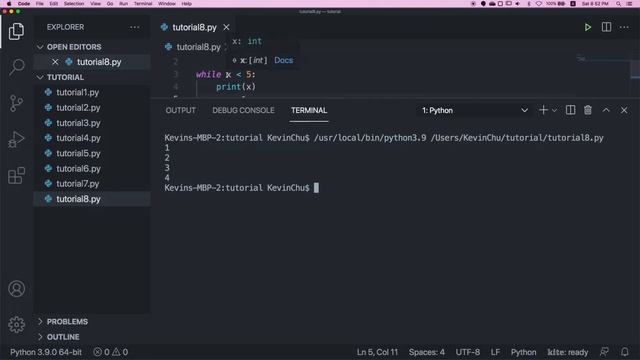The height and width of the screenshot is (360, 640).
Task: Click the Docs link in hover popup
Action: pos(283,60)
